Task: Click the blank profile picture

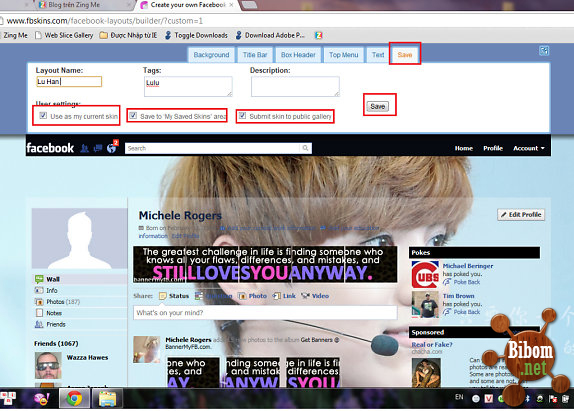Action: pos(79,238)
